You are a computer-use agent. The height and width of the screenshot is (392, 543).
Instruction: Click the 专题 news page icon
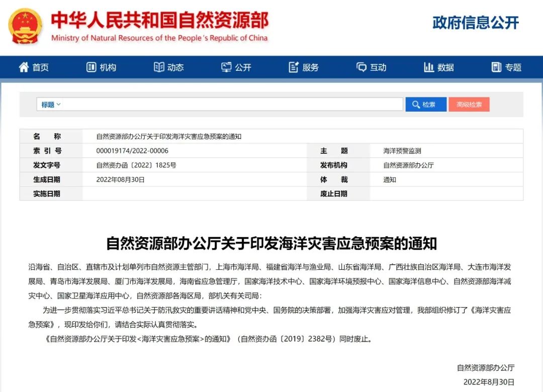coord(497,67)
